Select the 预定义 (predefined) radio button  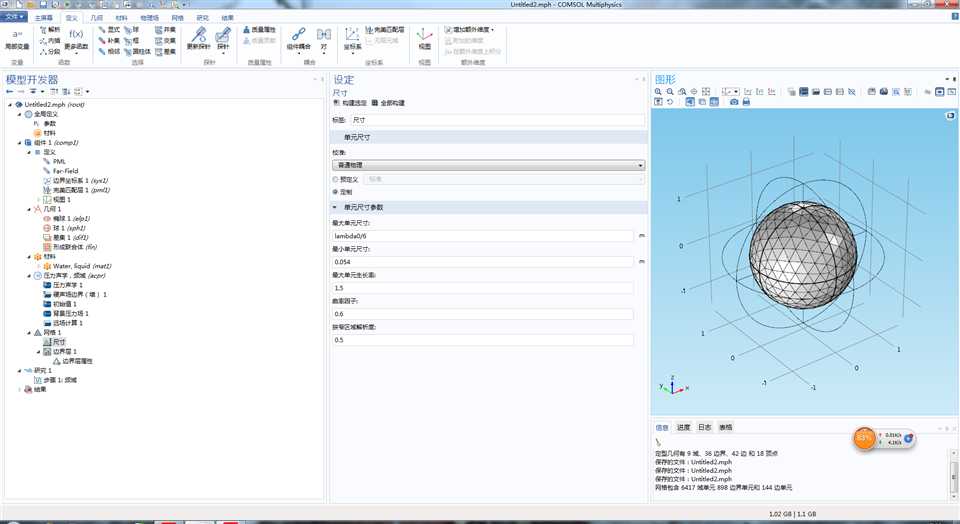pos(336,179)
